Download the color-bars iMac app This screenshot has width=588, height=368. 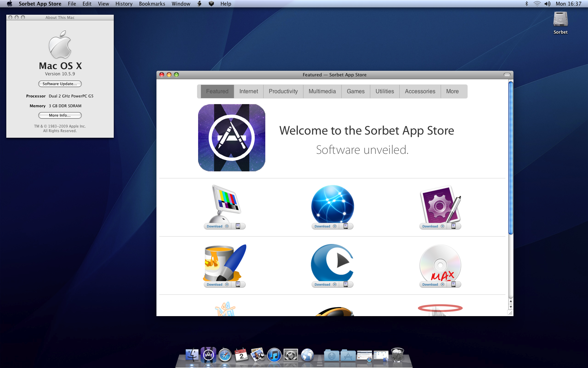[x=215, y=226]
